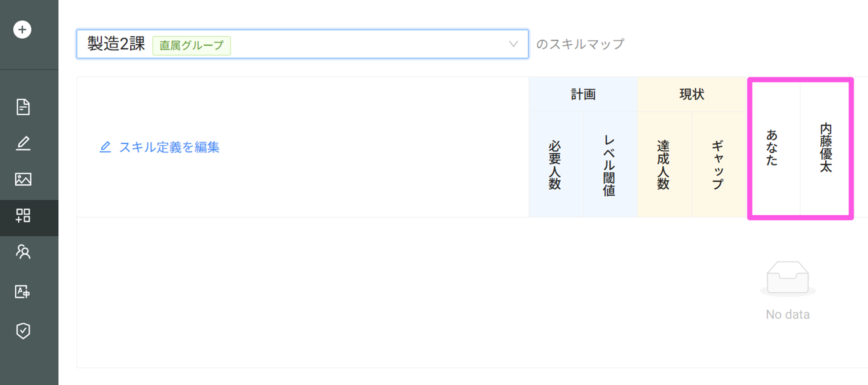The width and height of the screenshot is (868, 385).
Task: Click the 現状 column group header
Action: (691, 94)
